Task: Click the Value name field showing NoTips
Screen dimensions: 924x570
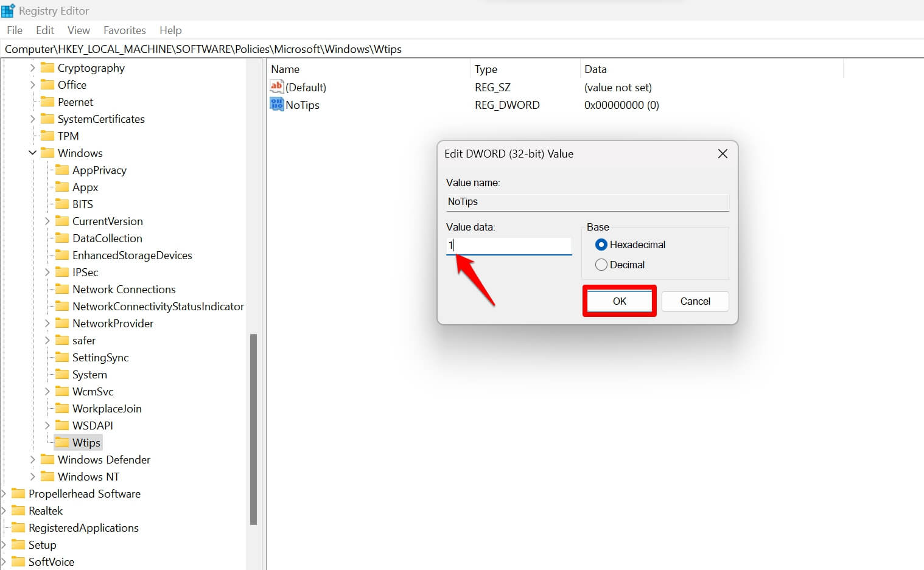Action: (x=587, y=202)
